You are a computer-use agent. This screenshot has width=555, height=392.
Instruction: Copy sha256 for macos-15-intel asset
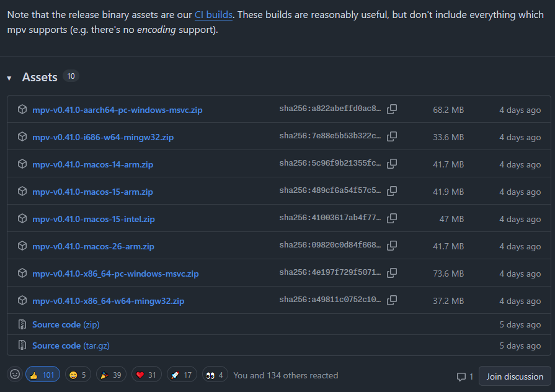[392, 218]
